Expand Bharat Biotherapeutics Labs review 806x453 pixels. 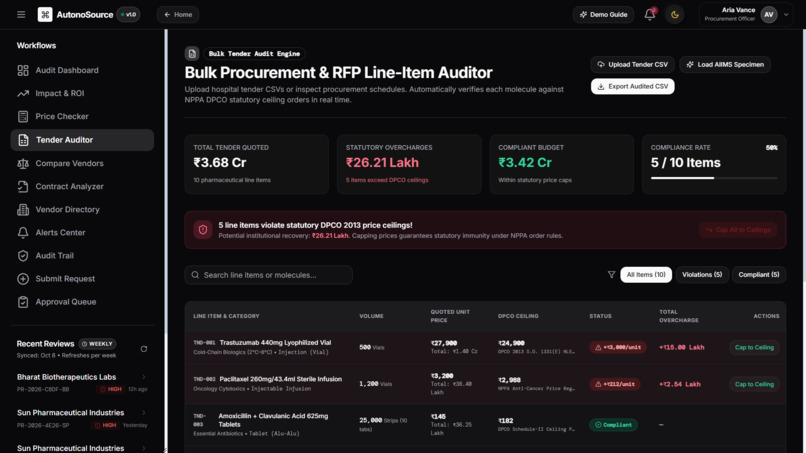point(82,383)
